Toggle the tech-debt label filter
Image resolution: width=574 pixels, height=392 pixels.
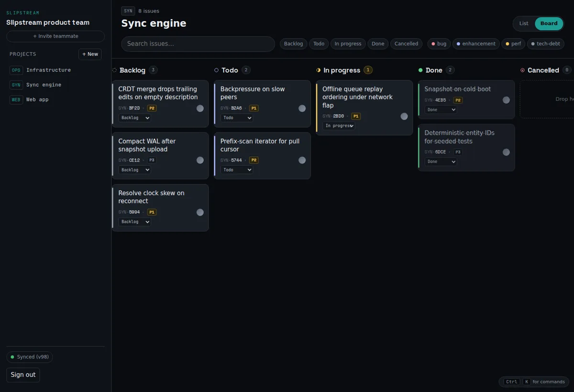click(545, 44)
